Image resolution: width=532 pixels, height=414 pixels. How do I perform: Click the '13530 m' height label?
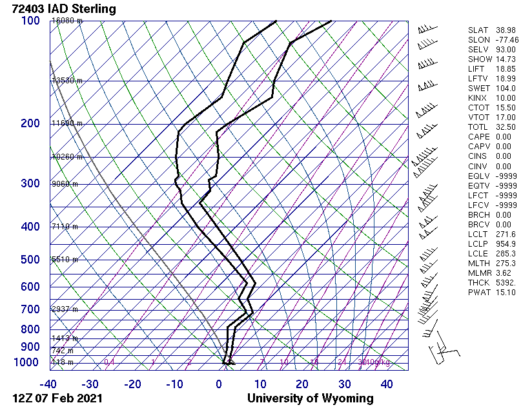[x=67, y=81]
